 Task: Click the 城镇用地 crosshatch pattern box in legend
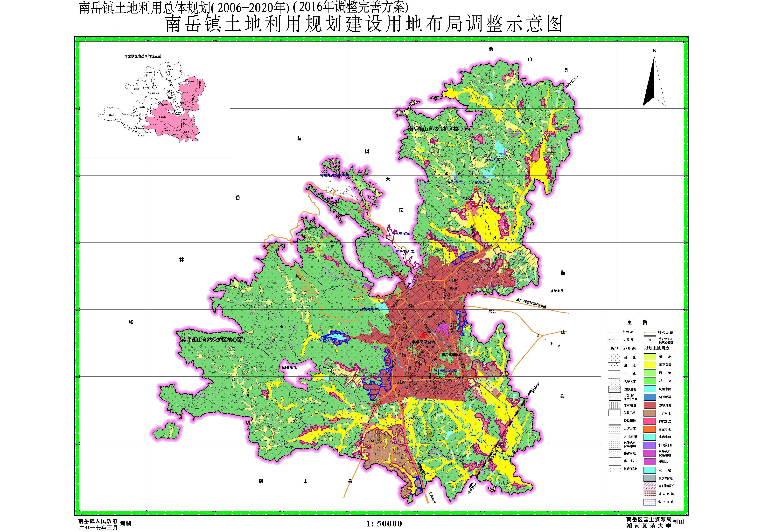click(x=614, y=389)
